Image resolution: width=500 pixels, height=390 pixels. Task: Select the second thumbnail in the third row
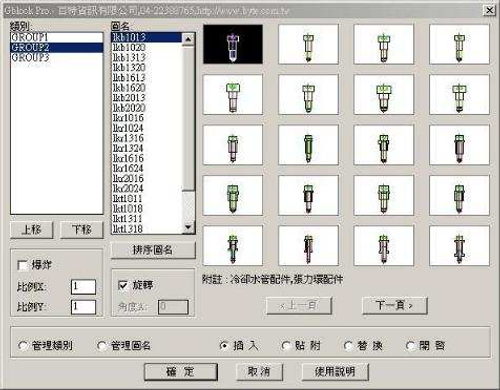pyautogui.click(x=308, y=145)
